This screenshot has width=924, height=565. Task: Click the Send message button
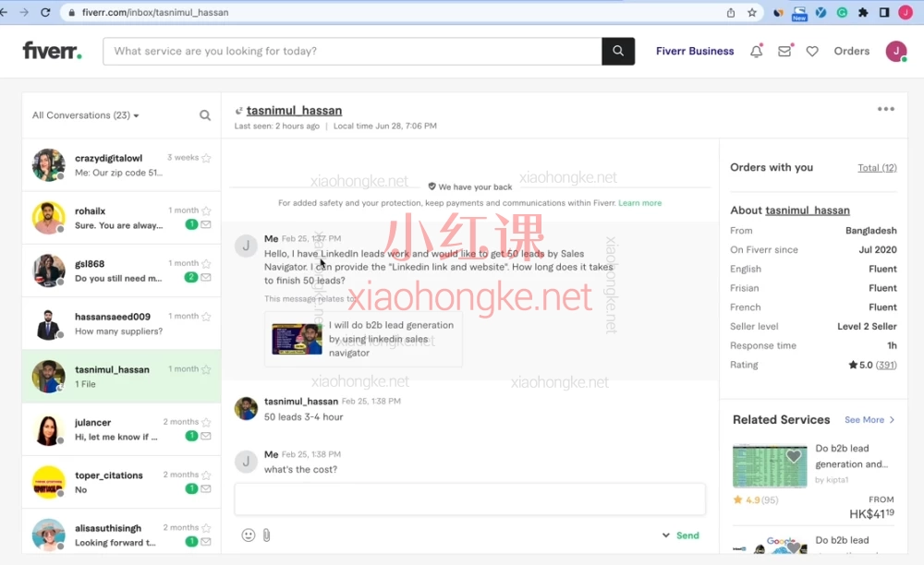(687, 535)
